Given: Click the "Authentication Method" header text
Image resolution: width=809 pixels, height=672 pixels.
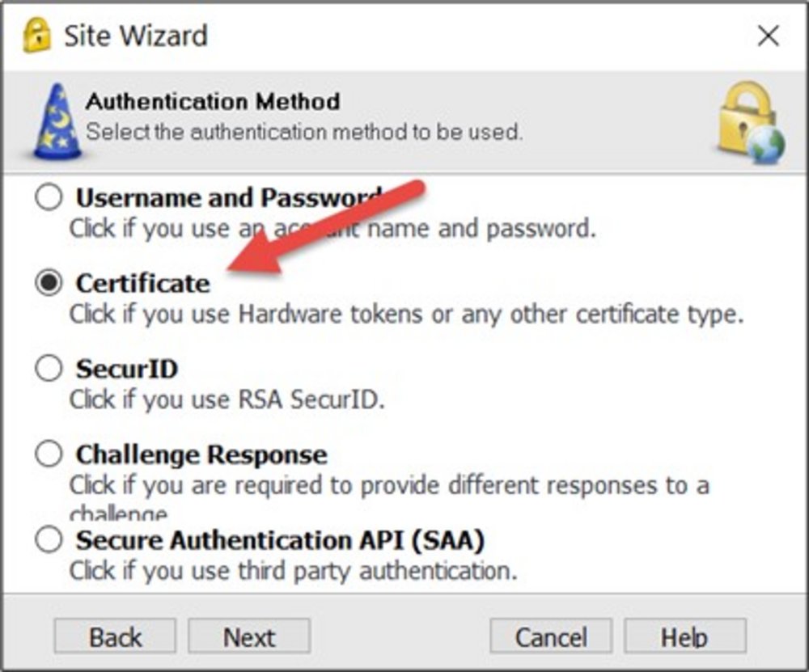Looking at the screenshot, I should [x=213, y=101].
